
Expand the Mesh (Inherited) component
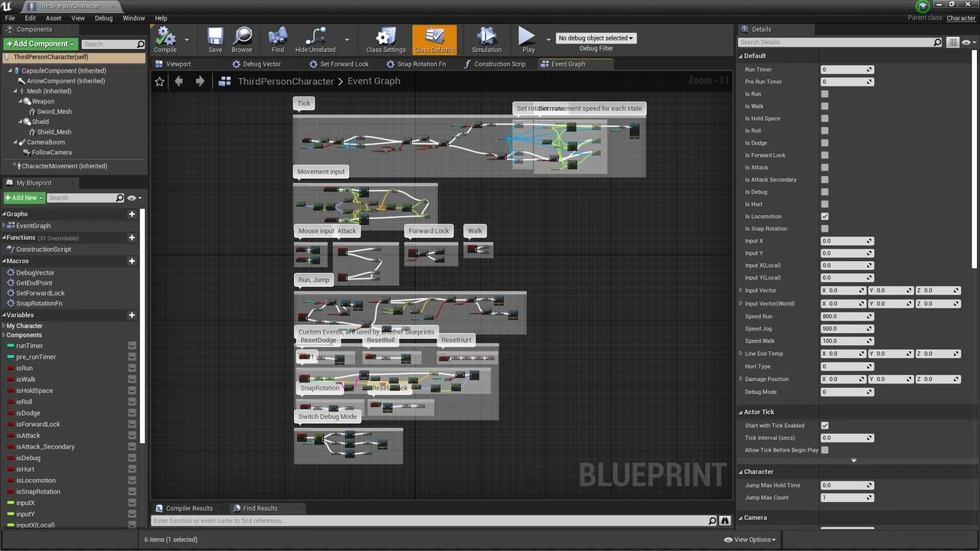coord(17,90)
